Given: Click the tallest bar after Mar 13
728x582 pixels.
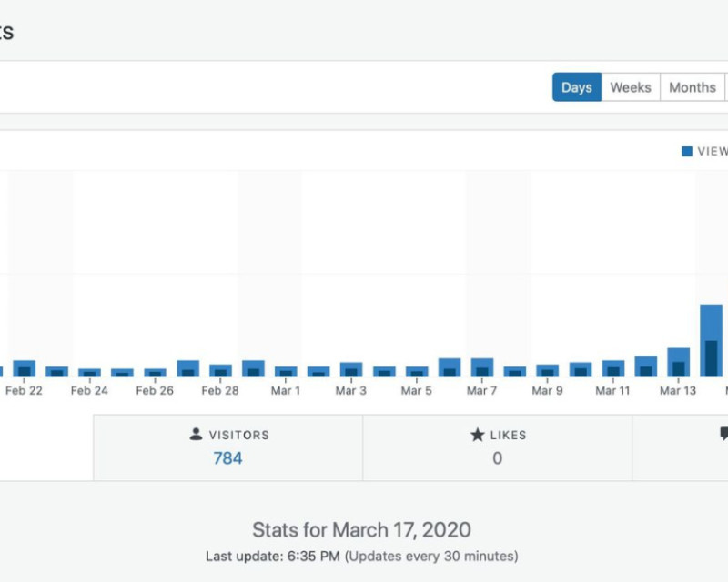Looking at the screenshot, I should 711,341.
